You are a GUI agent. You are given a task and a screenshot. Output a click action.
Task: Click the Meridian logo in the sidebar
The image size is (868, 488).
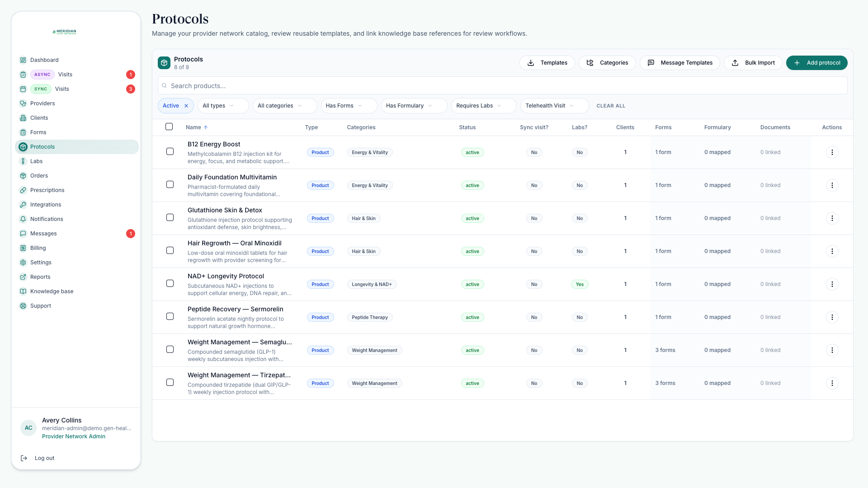(65, 32)
